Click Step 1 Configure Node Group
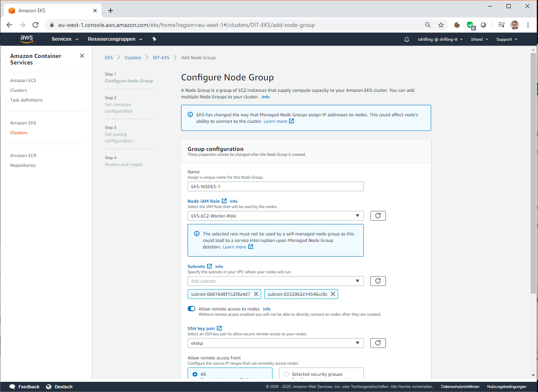This screenshot has height=392, width=538. tap(129, 78)
